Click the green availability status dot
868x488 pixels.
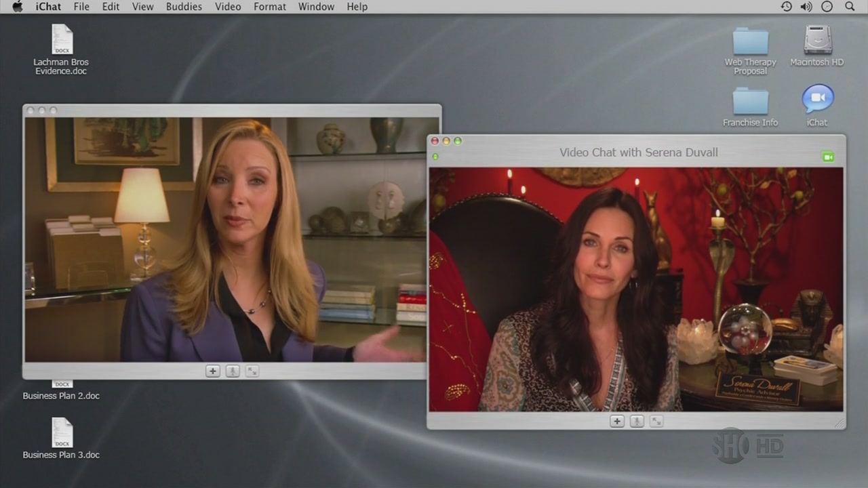[x=435, y=157]
